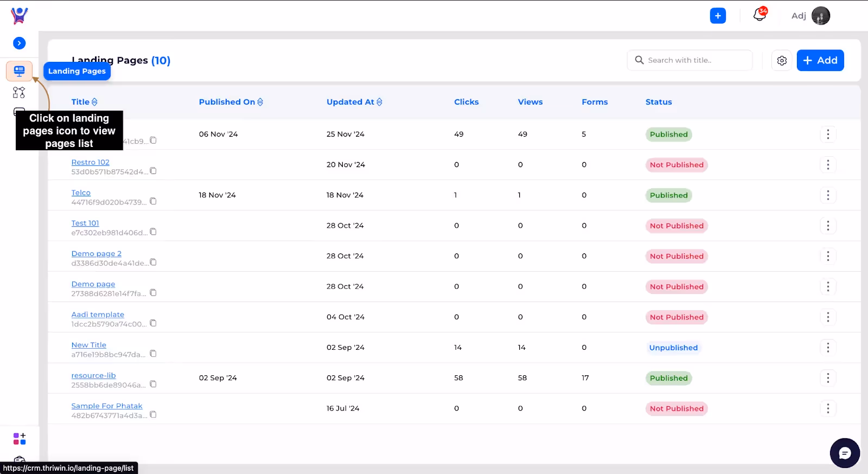Click the Status column header
This screenshot has width=868, height=474.
point(659,102)
